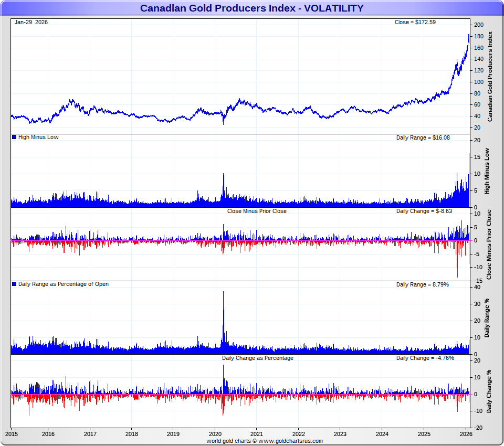Click the 2015 marker on the time axis
This screenshot has width=504, height=446.
[12, 434]
